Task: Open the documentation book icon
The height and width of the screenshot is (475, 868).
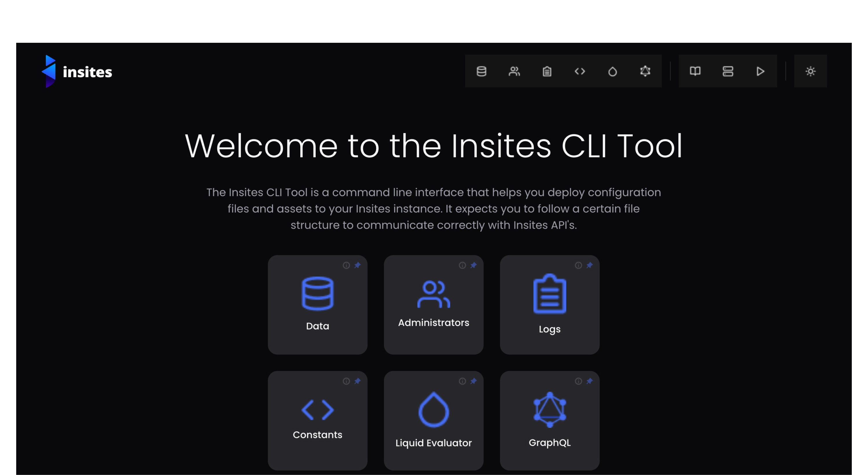Action: point(695,71)
